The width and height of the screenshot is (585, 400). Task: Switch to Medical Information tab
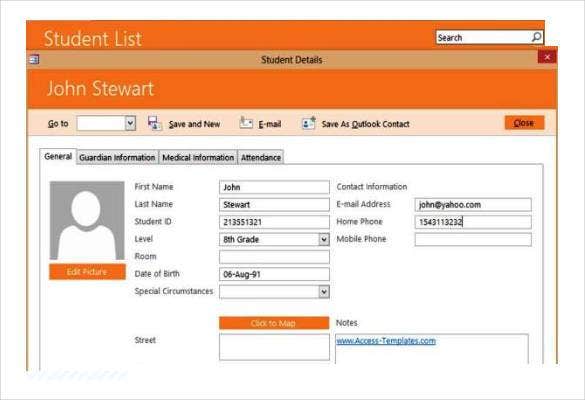198,157
